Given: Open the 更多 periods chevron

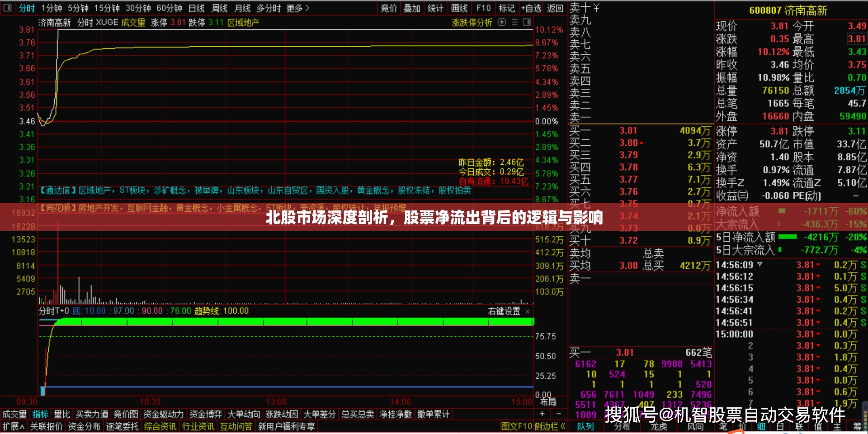Looking at the screenshot, I should 307,8.
